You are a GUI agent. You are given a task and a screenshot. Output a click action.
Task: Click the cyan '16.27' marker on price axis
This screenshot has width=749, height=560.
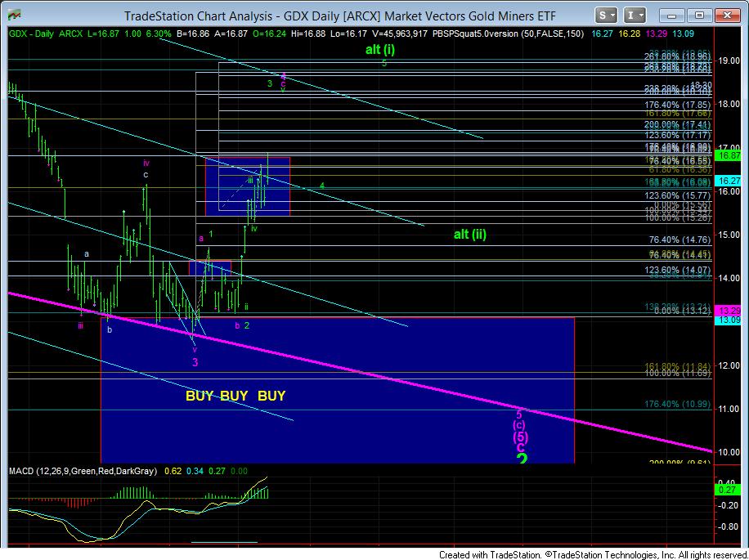click(x=729, y=181)
